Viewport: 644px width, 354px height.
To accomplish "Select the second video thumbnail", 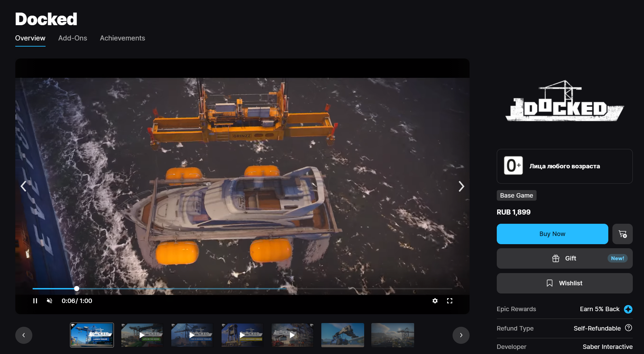I will 142,335.
